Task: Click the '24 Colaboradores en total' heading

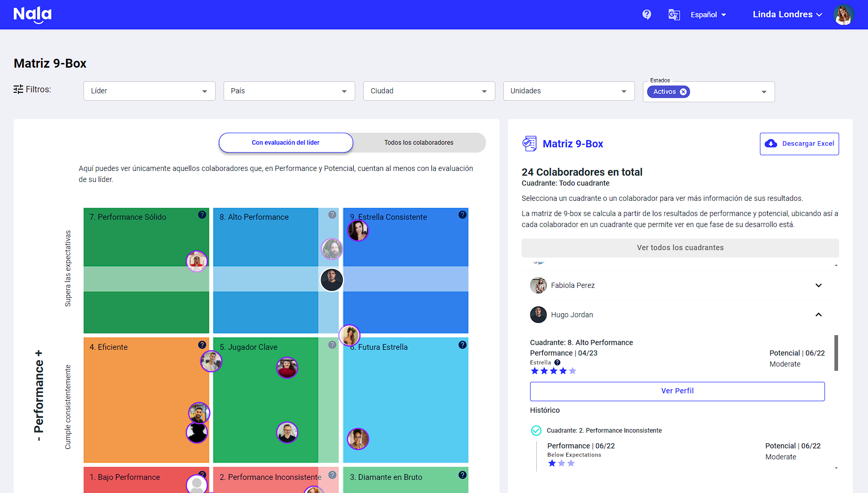Action: pyautogui.click(x=582, y=172)
